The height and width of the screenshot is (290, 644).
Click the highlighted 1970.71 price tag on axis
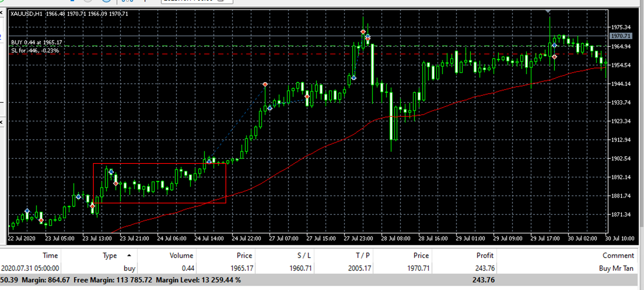620,36
